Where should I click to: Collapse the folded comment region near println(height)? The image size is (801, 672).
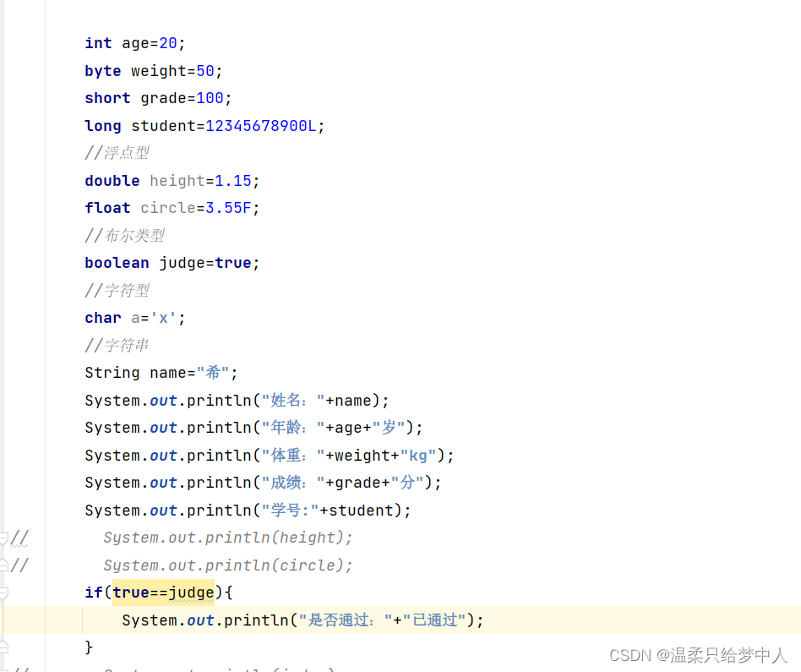click(3, 537)
